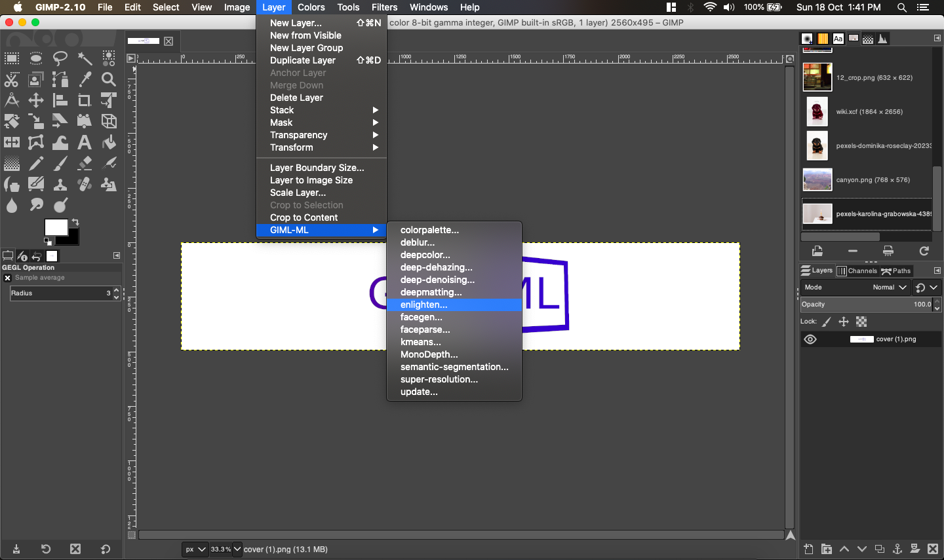Select the Pencil tool
Image resolution: width=944 pixels, height=560 pixels.
(36, 163)
